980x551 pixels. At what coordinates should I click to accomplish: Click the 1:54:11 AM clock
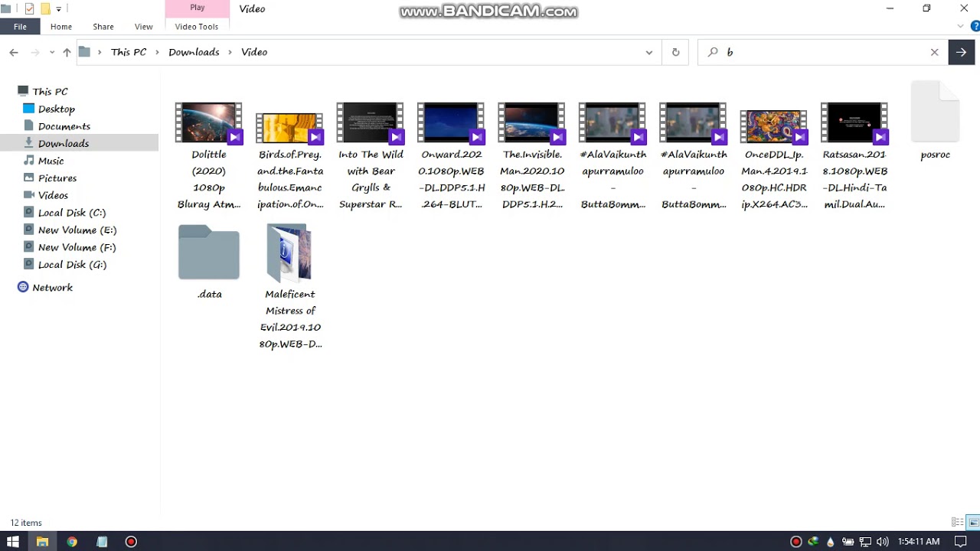(x=919, y=542)
